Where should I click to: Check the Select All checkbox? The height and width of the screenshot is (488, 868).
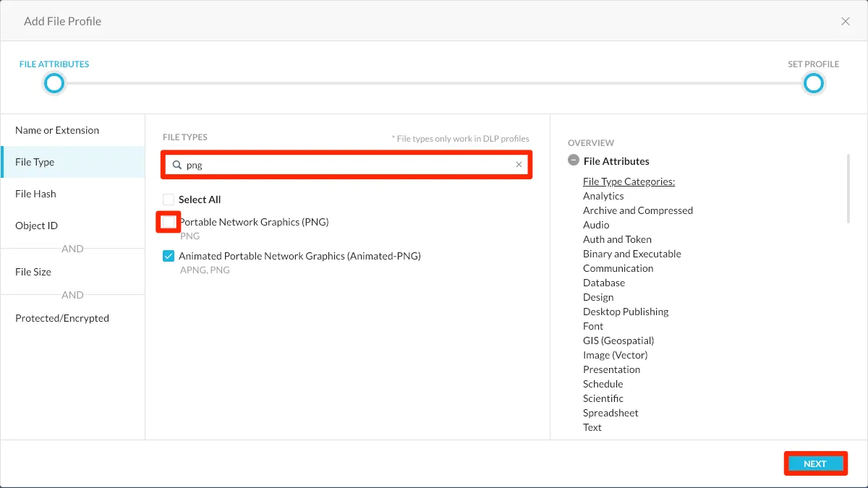169,200
